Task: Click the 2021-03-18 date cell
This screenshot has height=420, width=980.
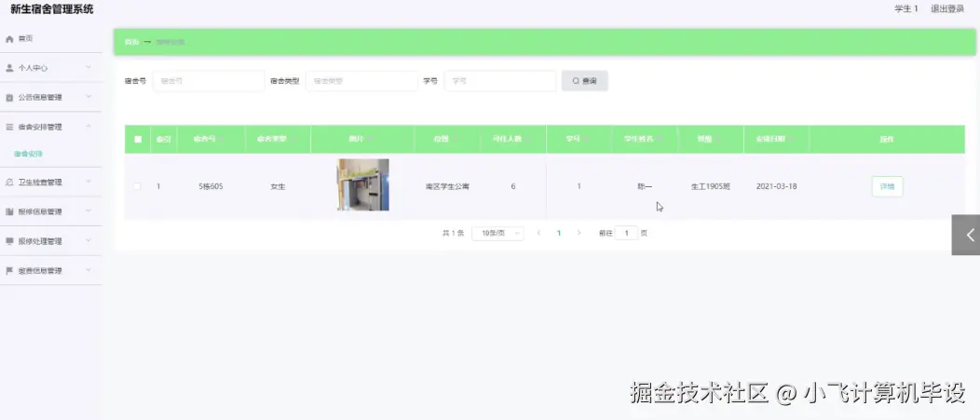Action: [x=776, y=186]
